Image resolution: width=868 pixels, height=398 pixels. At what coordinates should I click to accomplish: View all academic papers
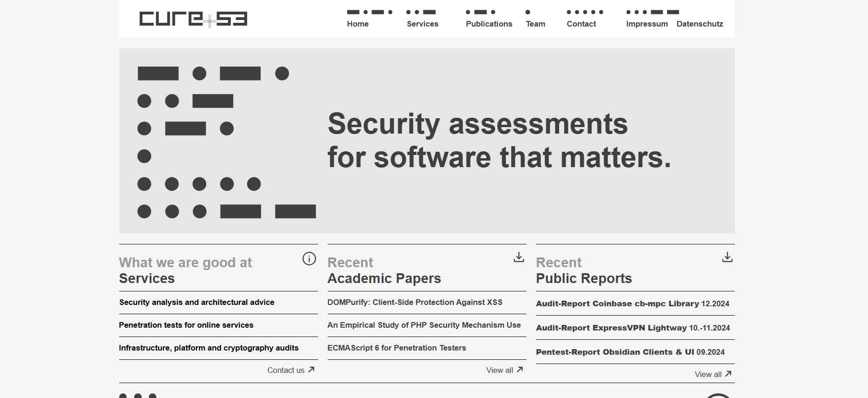coord(500,370)
